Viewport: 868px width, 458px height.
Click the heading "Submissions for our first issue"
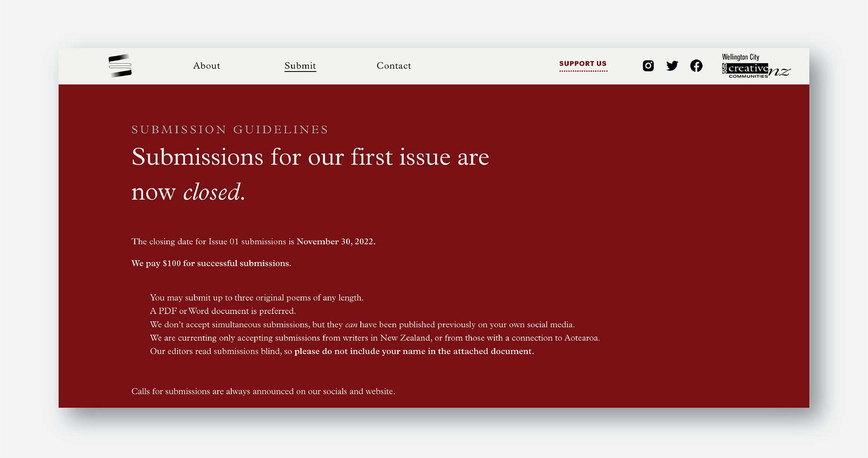click(x=310, y=157)
